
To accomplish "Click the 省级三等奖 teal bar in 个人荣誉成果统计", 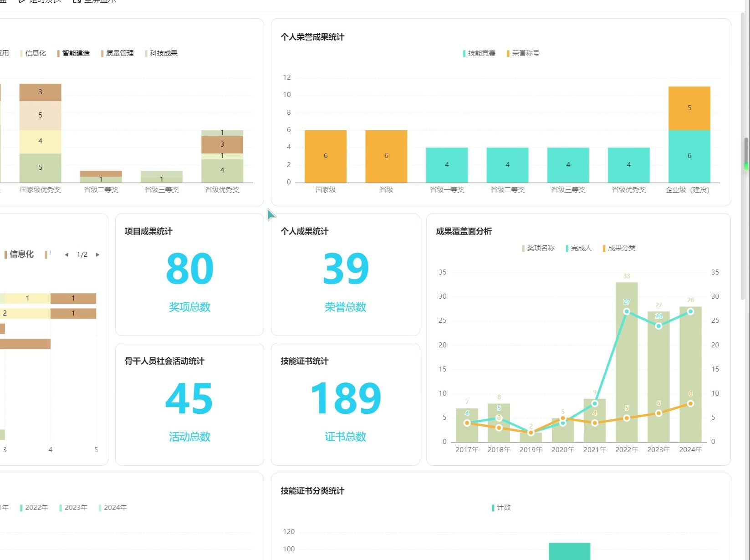I will [x=568, y=165].
